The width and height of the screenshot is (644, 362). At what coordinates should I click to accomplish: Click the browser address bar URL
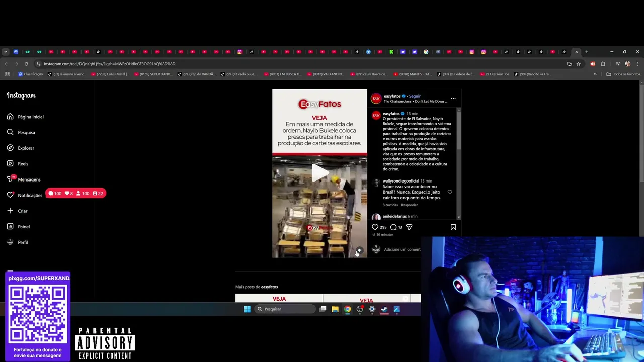coord(109,64)
